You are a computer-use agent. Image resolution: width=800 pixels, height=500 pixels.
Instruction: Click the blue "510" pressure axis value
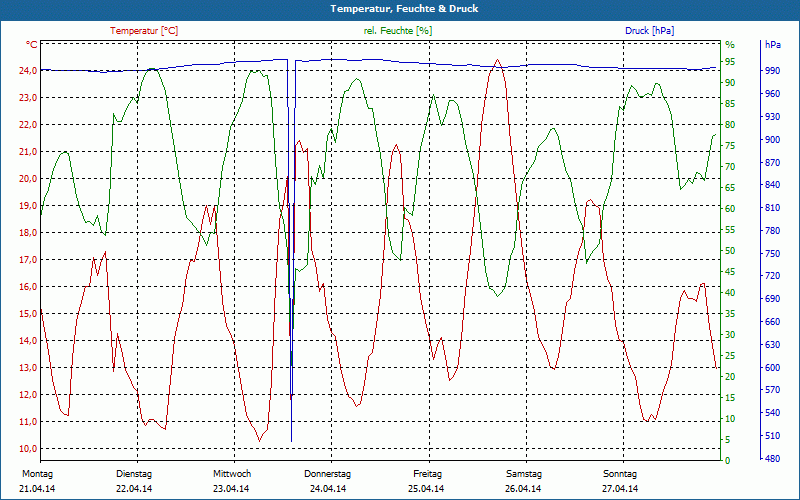pos(773,436)
